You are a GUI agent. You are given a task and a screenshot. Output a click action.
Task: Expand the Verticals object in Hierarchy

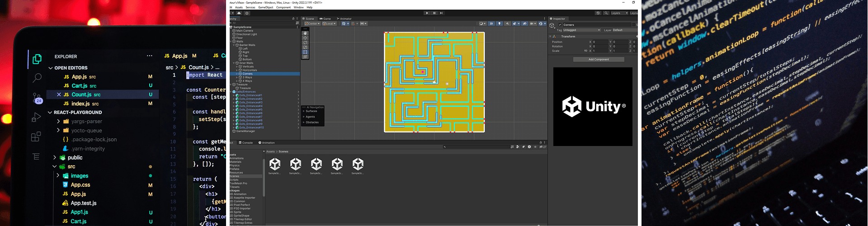pyautogui.click(x=237, y=66)
